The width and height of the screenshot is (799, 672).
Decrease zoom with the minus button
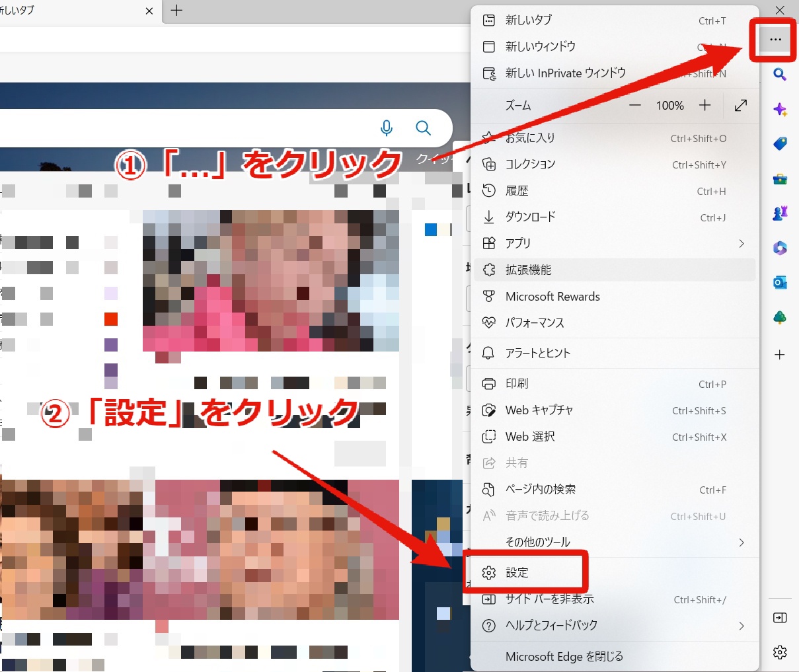point(635,106)
